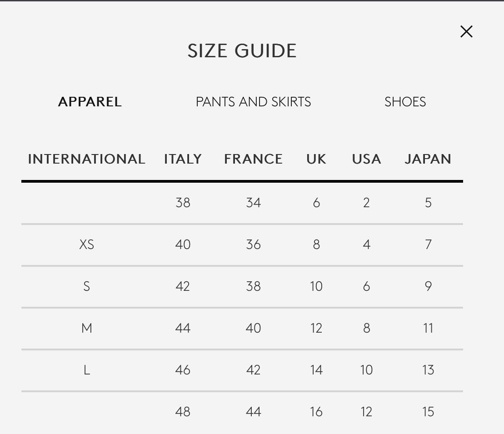
Task: Click Japan size 7 cell
Action: click(x=428, y=244)
